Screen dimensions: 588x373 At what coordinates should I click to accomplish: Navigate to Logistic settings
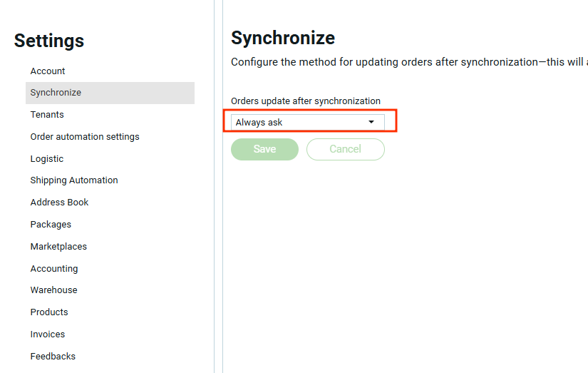click(47, 159)
